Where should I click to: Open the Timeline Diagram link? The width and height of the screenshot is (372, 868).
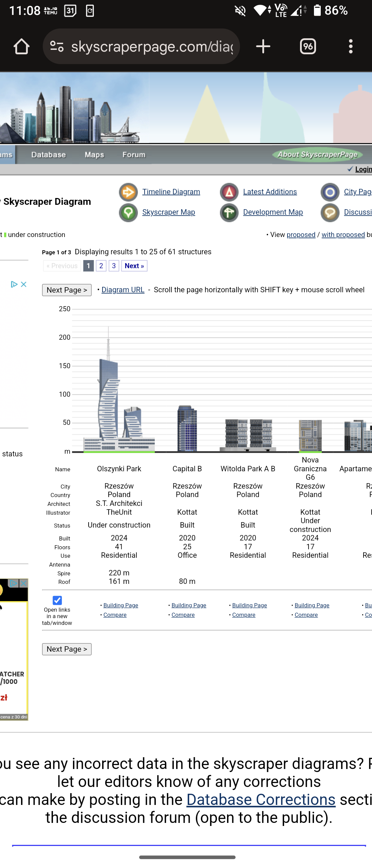171,192
